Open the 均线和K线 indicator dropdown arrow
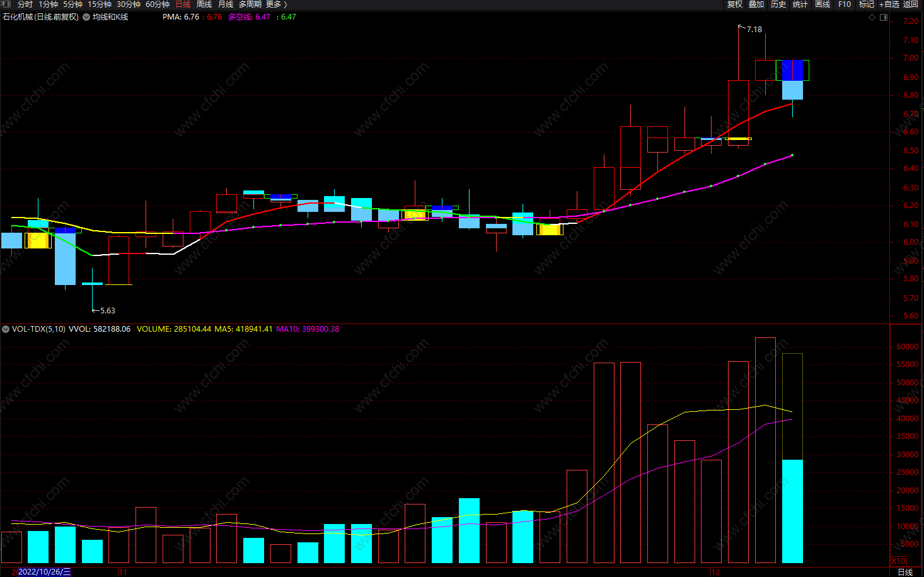Screen dimensions: 924x577 (x=86, y=17)
